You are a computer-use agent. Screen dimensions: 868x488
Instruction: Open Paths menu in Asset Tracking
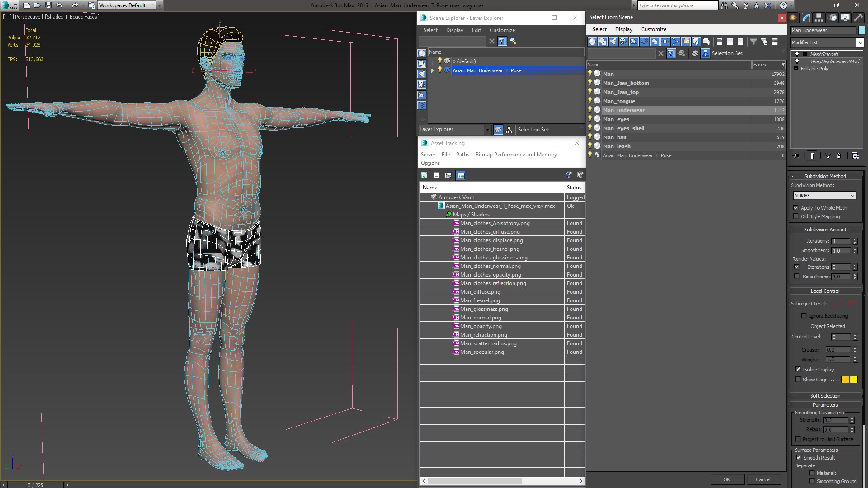tap(462, 155)
